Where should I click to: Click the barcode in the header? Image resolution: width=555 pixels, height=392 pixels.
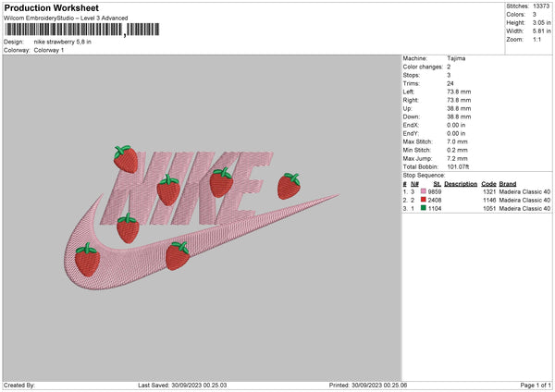(81, 30)
